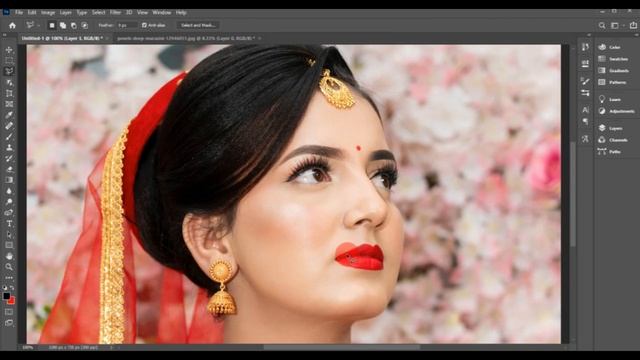The width and height of the screenshot is (640, 360).
Task: Reset default foreground and background colors
Action: click(x=5, y=288)
